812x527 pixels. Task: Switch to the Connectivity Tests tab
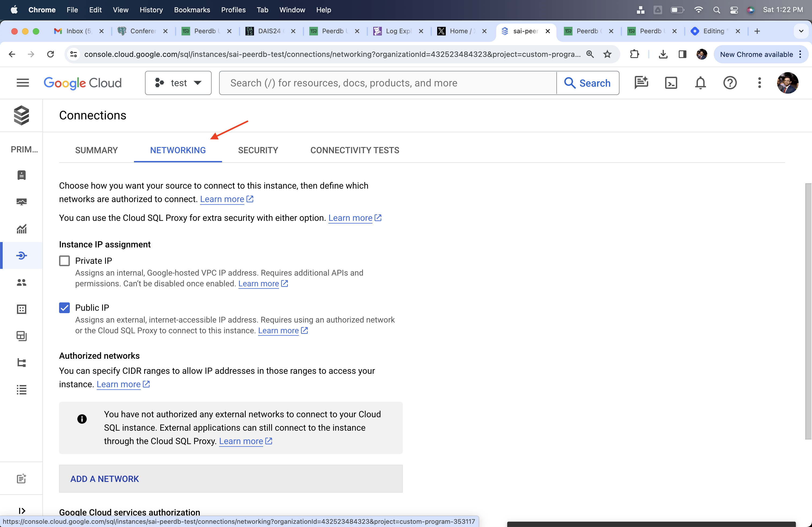click(354, 150)
